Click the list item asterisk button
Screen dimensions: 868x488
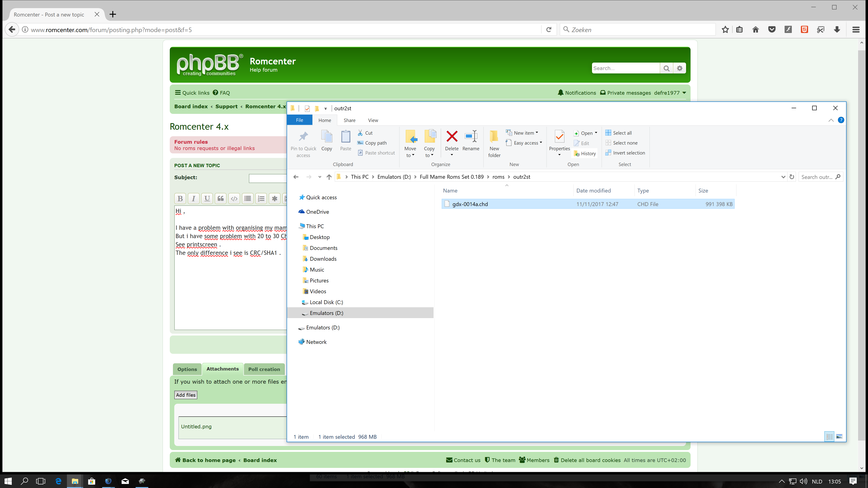tap(275, 199)
